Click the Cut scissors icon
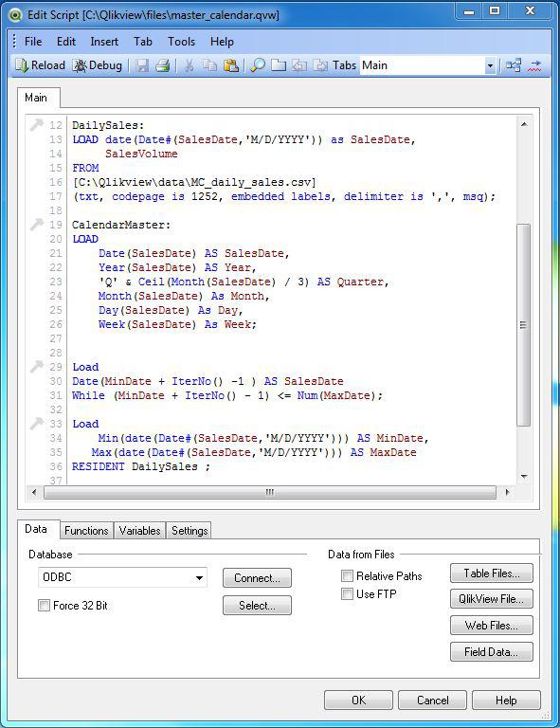Screen dimensions: 560x728 pyautogui.click(x=189, y=65)
